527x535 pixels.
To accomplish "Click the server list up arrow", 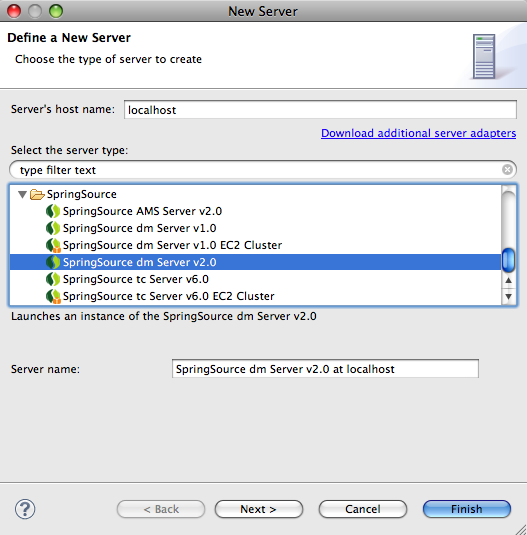I will tap(508, 280).
